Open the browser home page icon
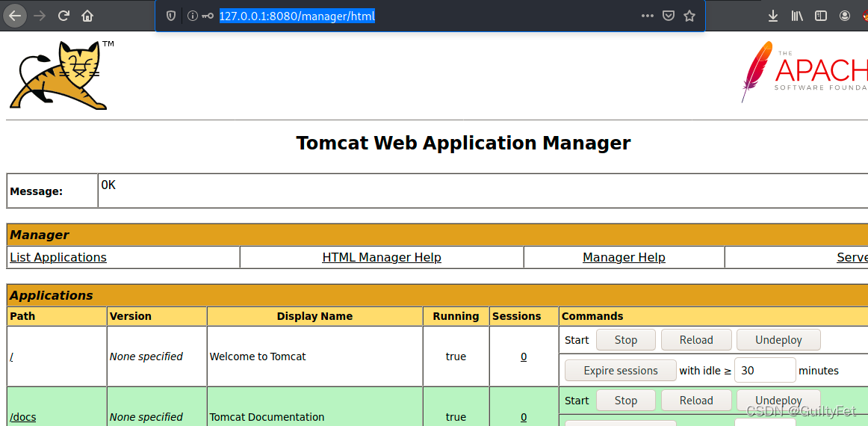This screenshot has width=868, height=426. click(87, 16)
